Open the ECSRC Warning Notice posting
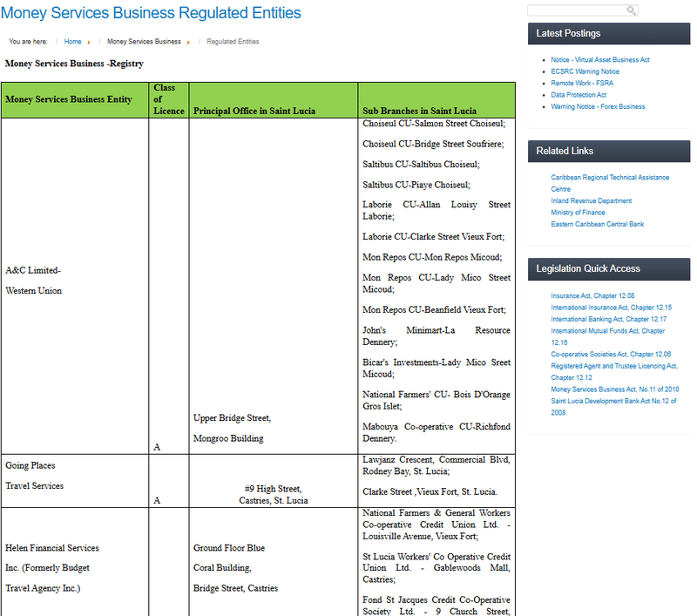The height and width of the screenshot is (616, 697). 585,71
